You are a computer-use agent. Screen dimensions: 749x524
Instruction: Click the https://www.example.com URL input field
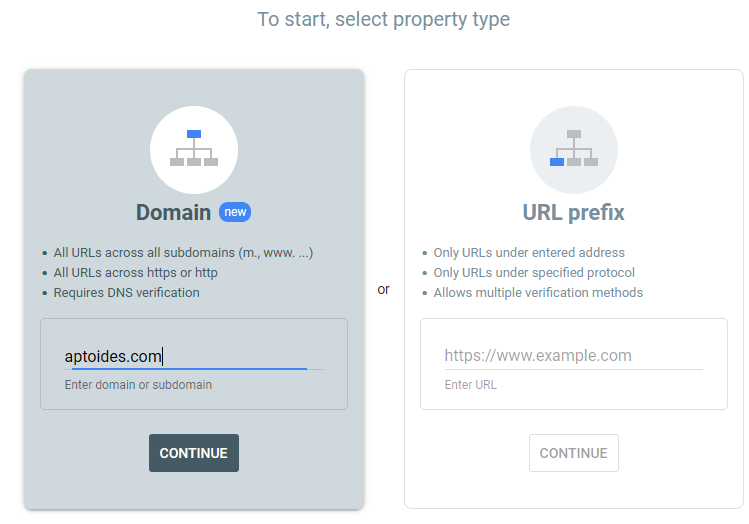[x=573, y=355]
